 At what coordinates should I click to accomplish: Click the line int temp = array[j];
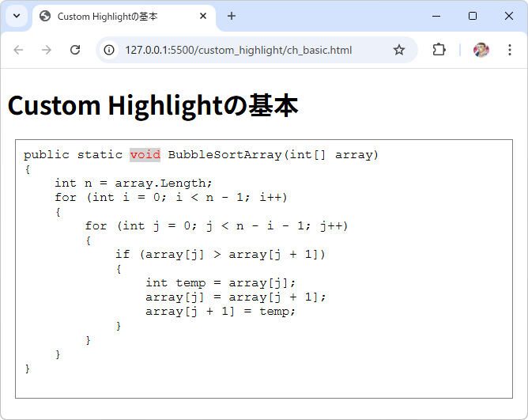[x=221, y=283]
